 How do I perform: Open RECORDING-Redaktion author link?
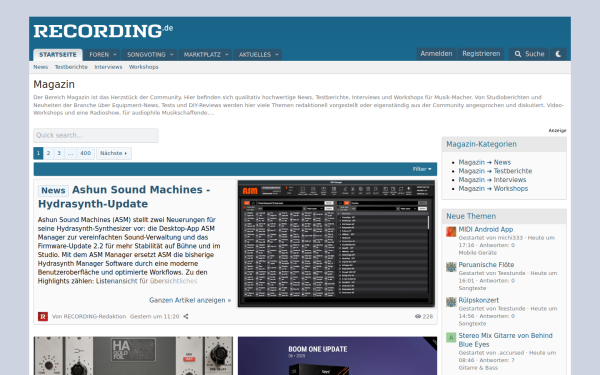pos(95,316)
